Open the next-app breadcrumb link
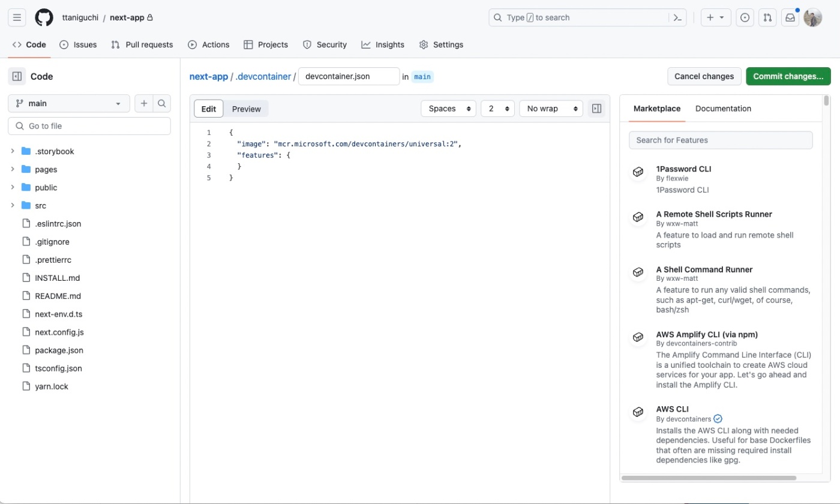This screenshot has height=504, width=840. point(209,77)
